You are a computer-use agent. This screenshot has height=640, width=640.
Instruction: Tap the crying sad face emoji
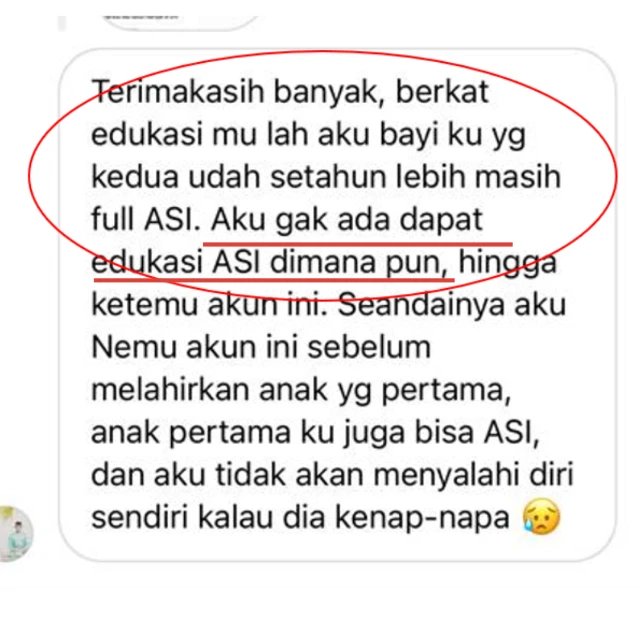coord(541,517)
